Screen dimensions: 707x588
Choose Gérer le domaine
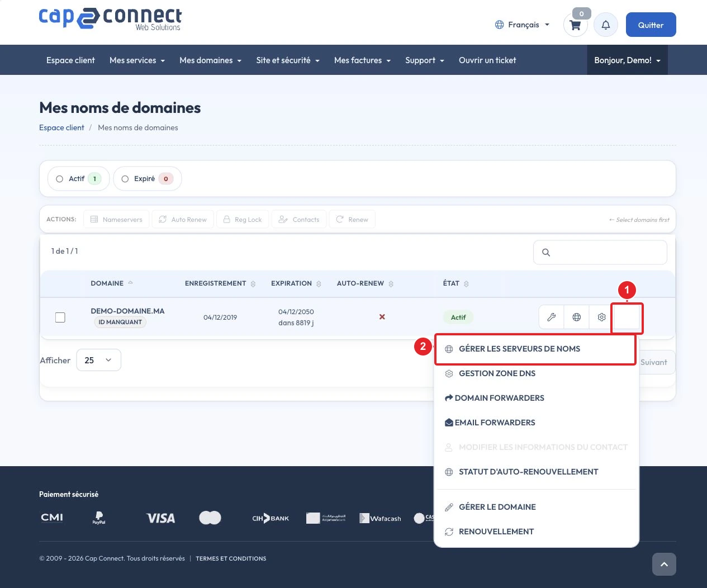(x=537, y=507)
